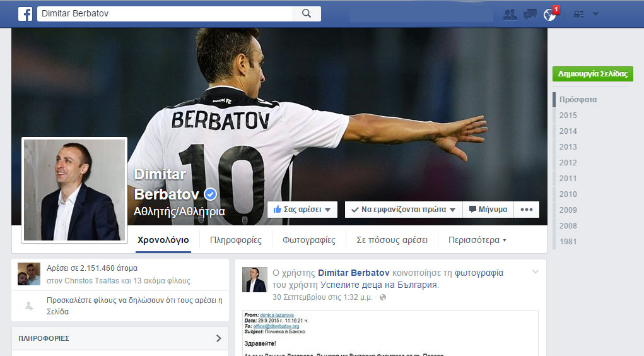The width and height of the screenshot is (644, 356).
Task: Jump to 2009 in timeline
Action: click(568, 210)
